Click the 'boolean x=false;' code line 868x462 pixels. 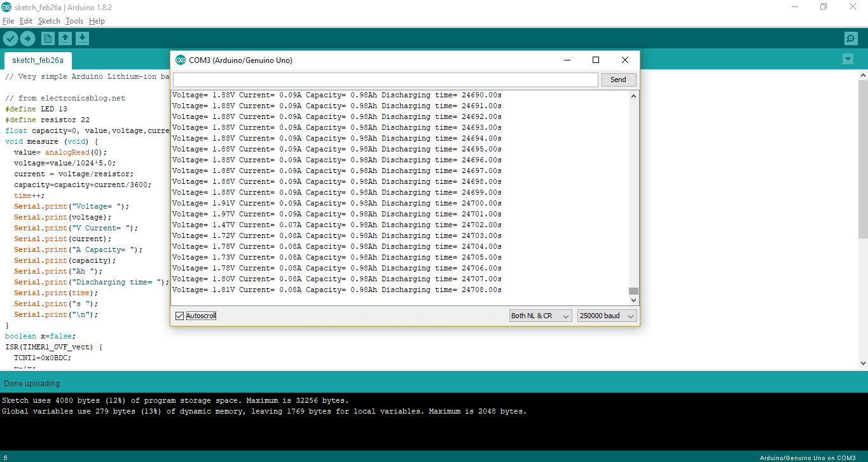click(41, 336)
